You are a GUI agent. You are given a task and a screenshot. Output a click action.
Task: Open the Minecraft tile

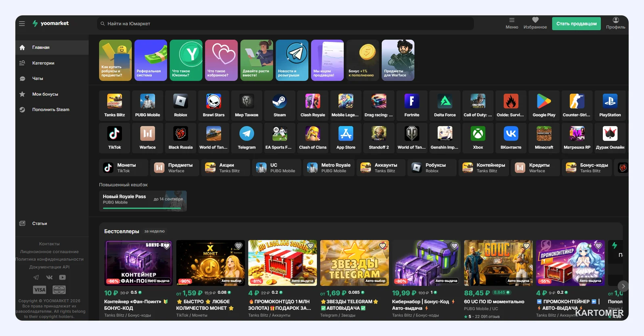coord(544,138)
